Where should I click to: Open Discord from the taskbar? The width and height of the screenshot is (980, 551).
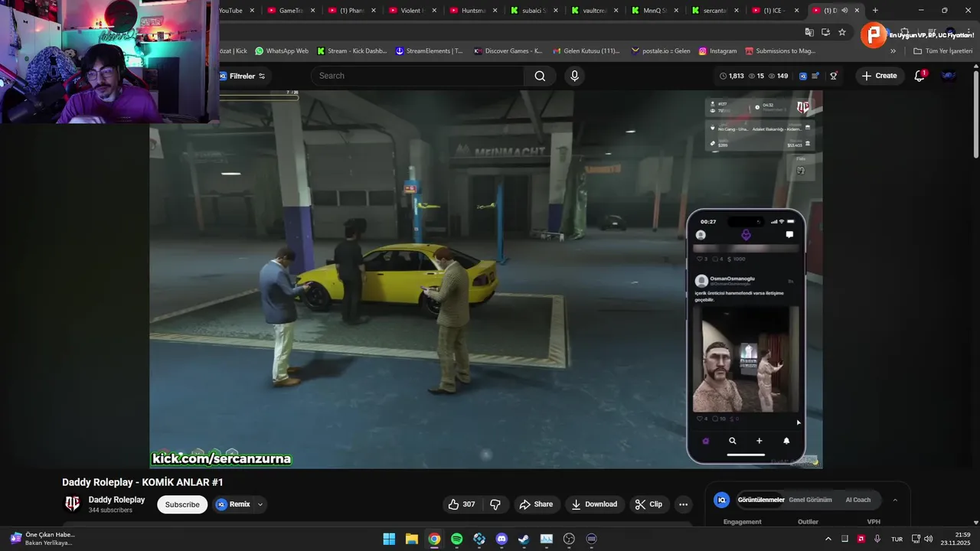tap(501, 539)
